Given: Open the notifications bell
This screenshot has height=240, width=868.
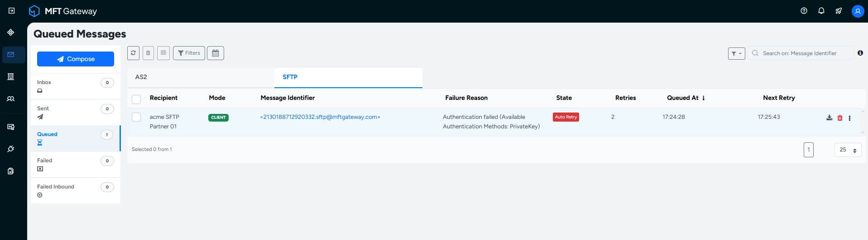Looking at the screenshot, I should click(821, 11).
